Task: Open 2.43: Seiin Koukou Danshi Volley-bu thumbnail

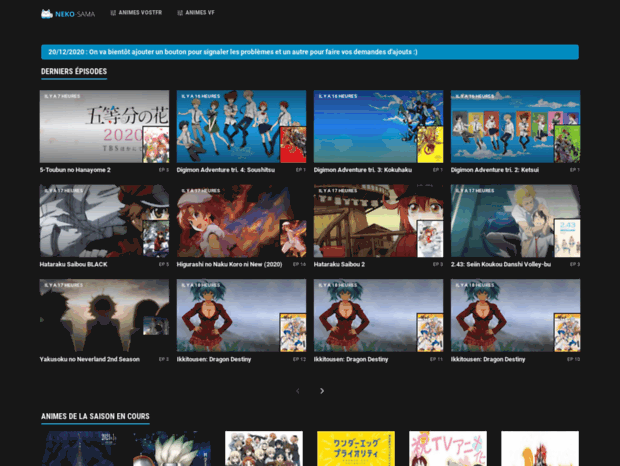Action: 515,221
